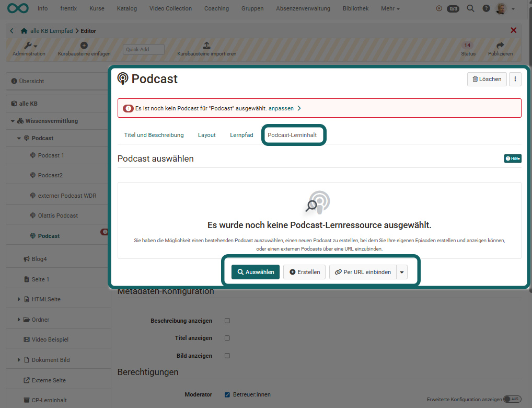
Task: Enable the Bild anzeigen checkbox
Action: pyautogui.click(x=227, y=355)
